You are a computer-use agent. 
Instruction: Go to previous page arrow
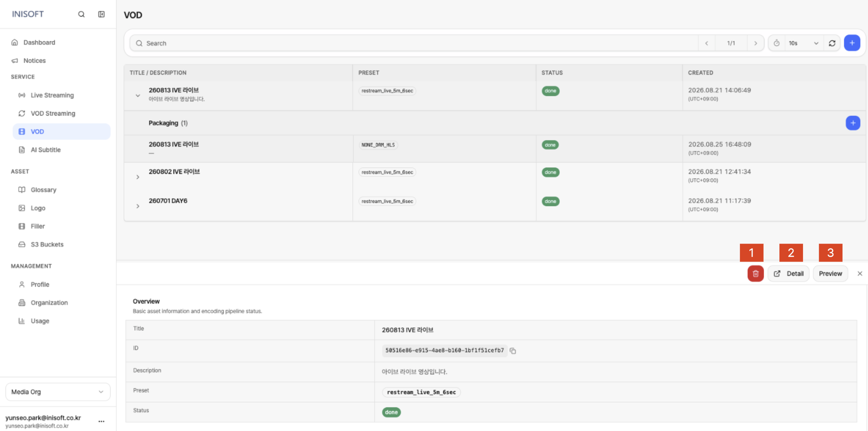(707, 43)
